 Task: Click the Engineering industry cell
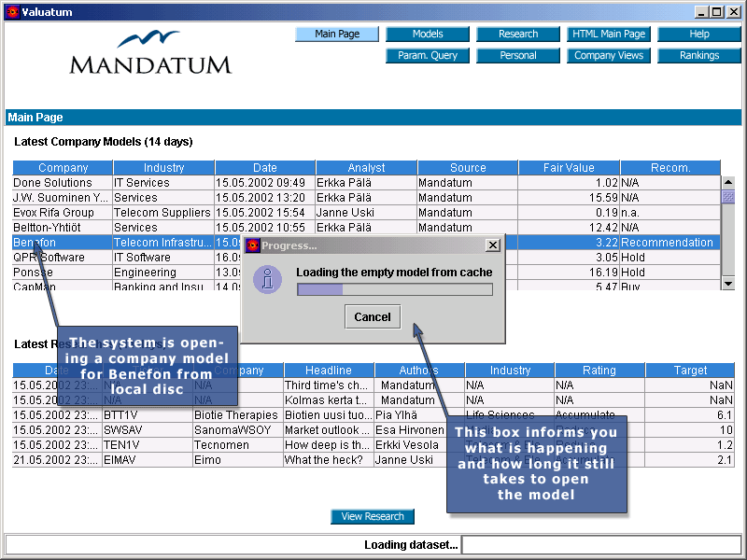(163, 273)
